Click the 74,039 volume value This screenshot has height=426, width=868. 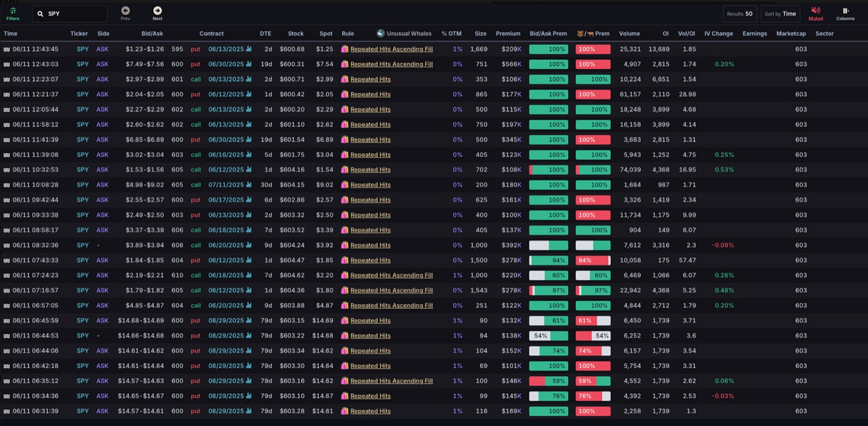(630, 169)
